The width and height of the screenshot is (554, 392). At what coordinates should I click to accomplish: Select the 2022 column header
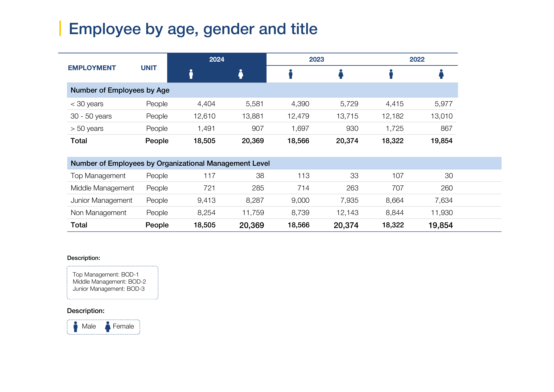click(x=417, y=59)
